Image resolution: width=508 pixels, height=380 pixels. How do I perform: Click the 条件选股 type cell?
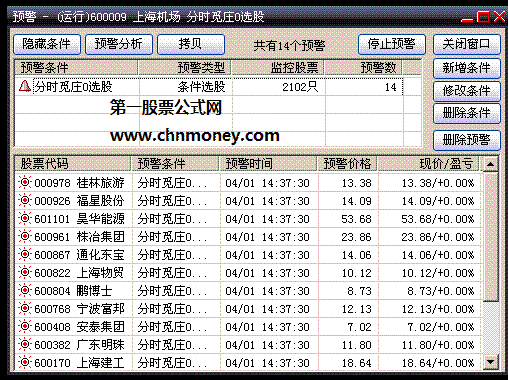[x=186, y=87]
